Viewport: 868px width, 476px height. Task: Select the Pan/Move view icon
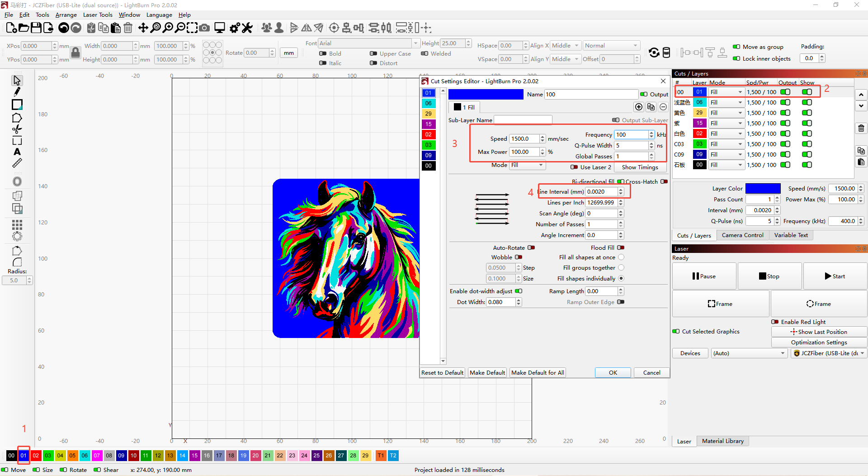143,28
